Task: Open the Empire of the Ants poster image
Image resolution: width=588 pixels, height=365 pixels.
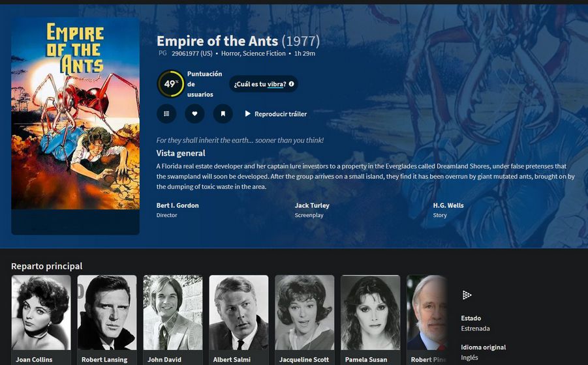Action: [x=75, y=113]
